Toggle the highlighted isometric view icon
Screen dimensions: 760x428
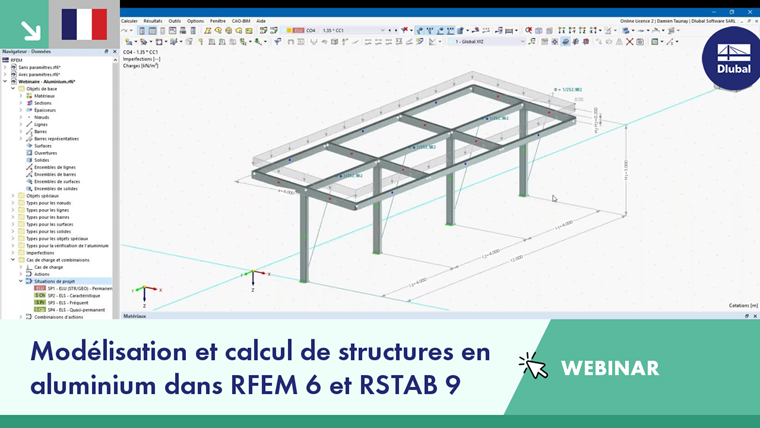click(565, 42)
